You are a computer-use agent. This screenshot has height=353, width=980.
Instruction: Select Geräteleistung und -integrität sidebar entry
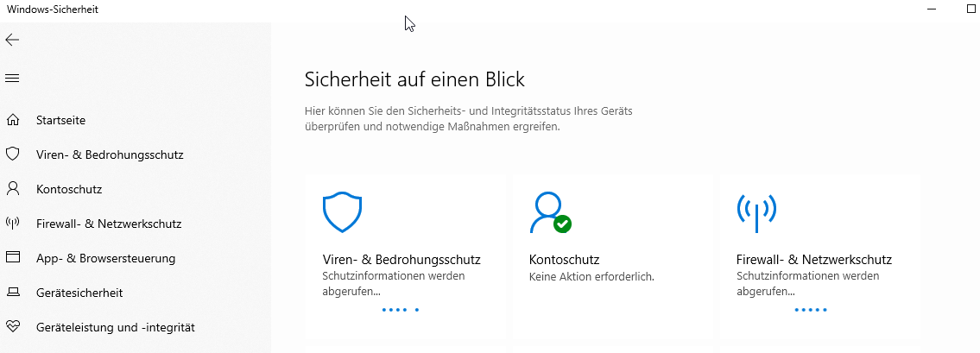tap(116, 327)
